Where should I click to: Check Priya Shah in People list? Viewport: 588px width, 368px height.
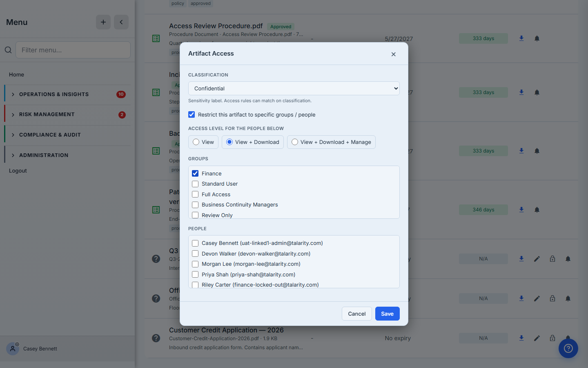point(195,274)
